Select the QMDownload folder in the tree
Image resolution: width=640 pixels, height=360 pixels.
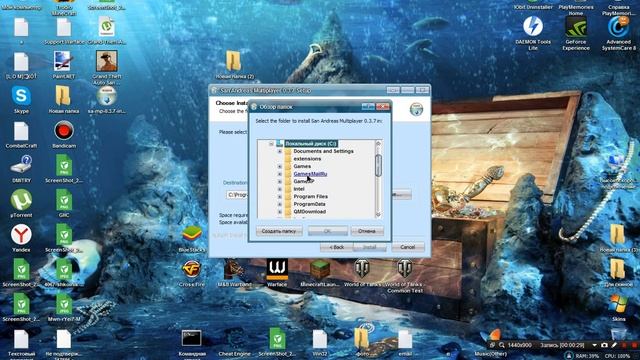[309, 212]
